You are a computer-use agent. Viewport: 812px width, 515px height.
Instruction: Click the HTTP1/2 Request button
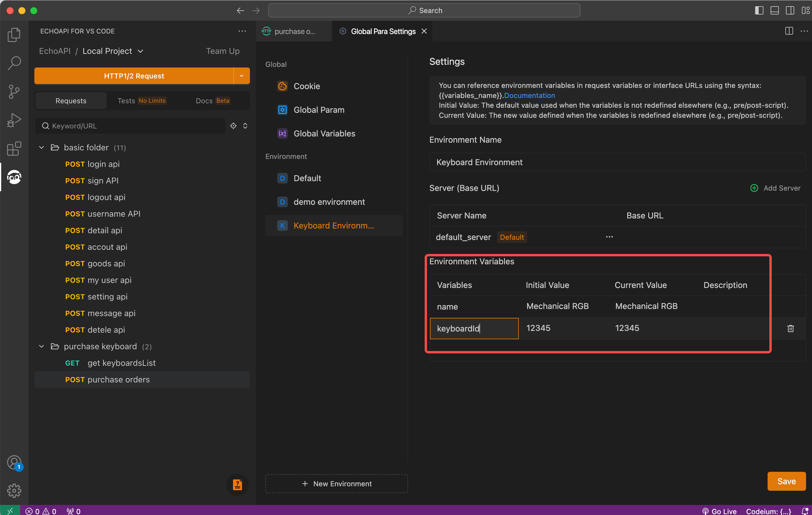pyautogui.click(x=134, y=76)
